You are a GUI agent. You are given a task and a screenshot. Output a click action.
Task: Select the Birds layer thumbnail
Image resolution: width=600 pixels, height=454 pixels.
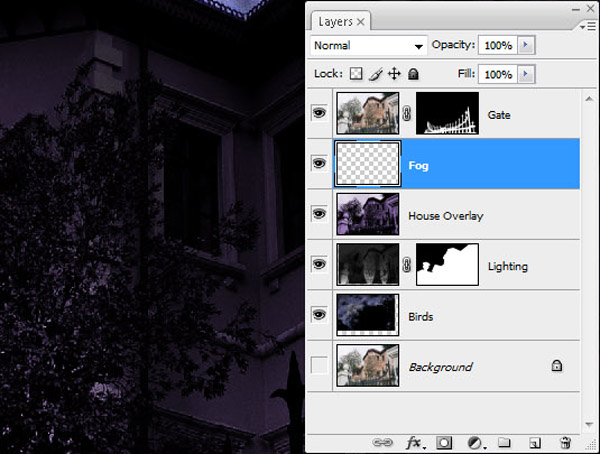coord(368,315)
